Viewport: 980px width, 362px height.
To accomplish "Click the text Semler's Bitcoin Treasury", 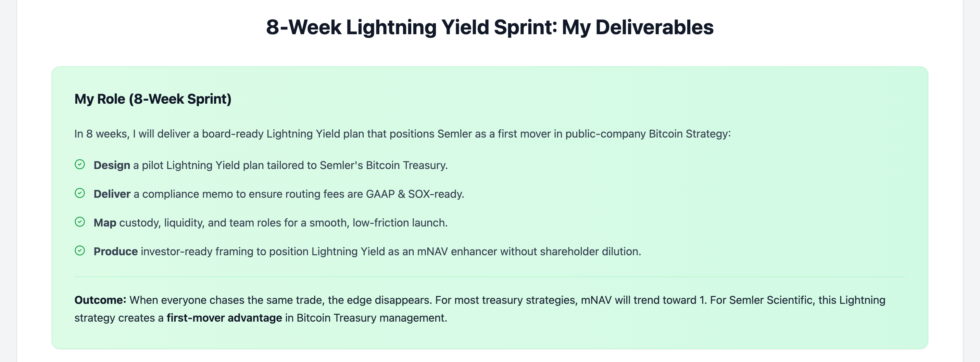I will pyautogui.click(x=383, y=165).
